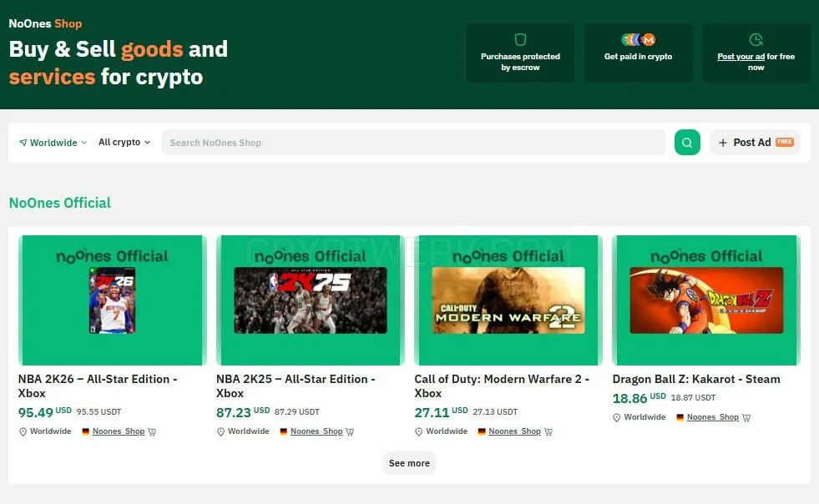The image size is (819, 504).
Task: Click the green search magnifier button
Action: [687, 142]
